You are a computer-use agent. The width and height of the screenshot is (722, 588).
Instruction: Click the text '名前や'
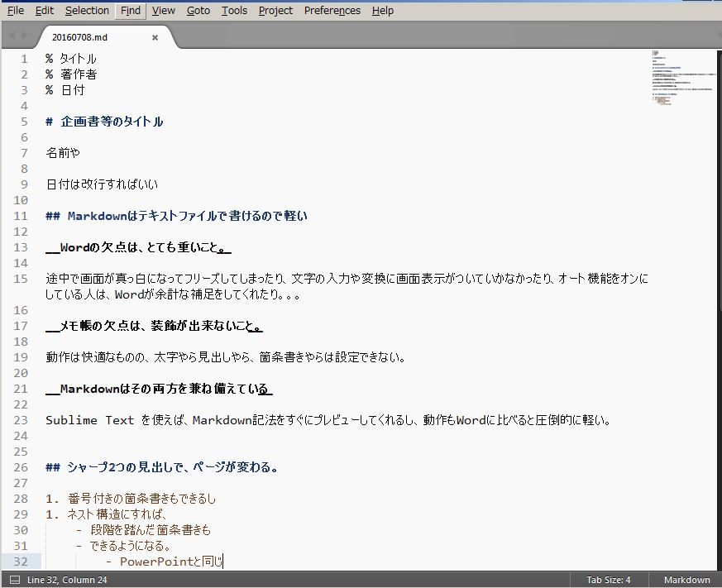coord(63,153)
